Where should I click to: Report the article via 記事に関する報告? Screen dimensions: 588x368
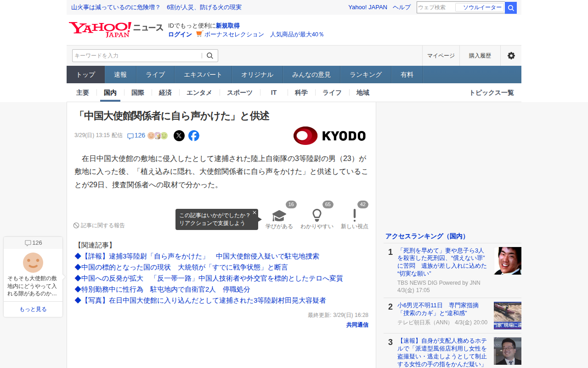click(99, 225)
